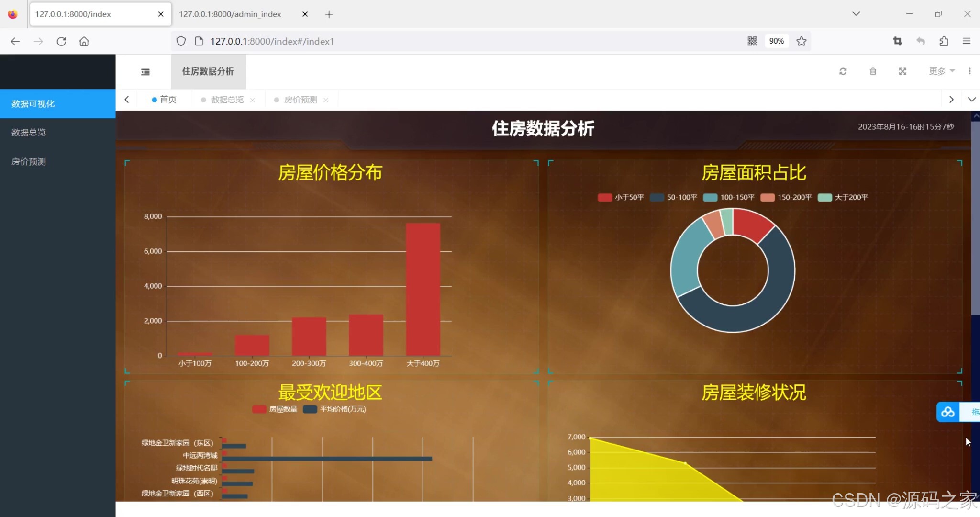980x517 pixels.
Task: Click the 大于200平 legend color swatch
Action: 824,197
